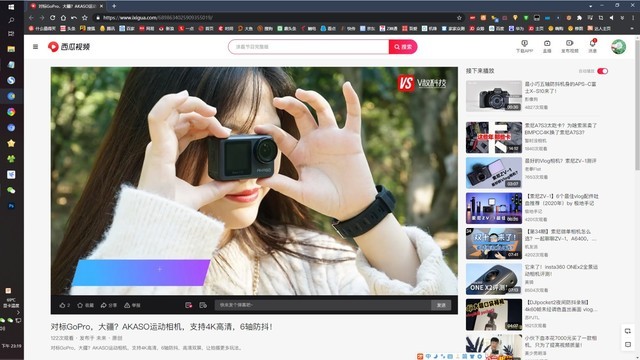Click the bookmark star inside the address bar
This screenshot has height=360, width=640.
[x=459, y=18]
